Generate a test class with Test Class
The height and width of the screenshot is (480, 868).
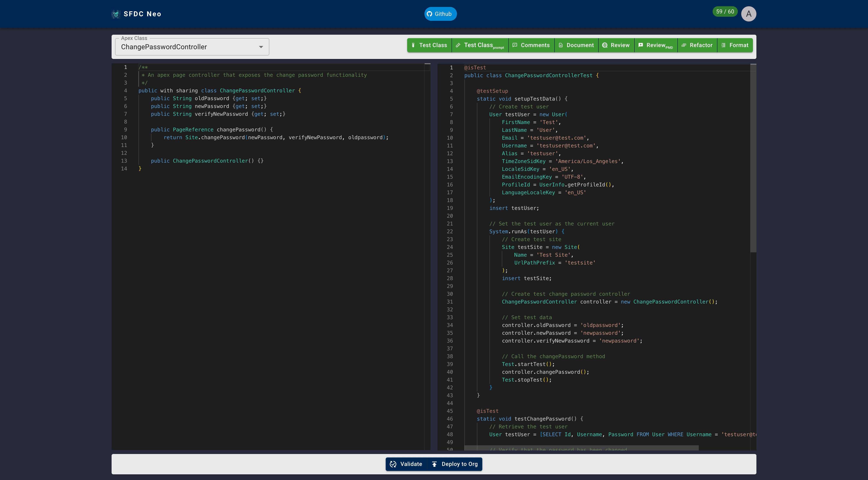point(429,45)
